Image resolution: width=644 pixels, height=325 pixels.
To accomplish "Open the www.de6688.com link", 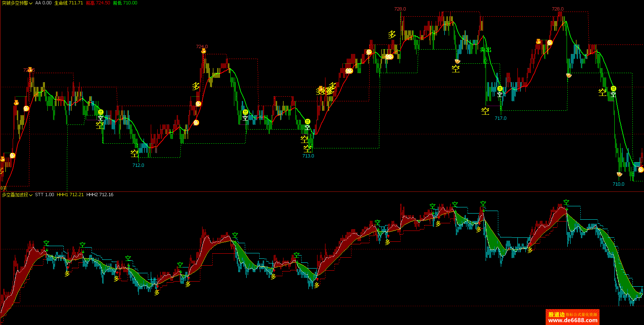I will (573, 320).
